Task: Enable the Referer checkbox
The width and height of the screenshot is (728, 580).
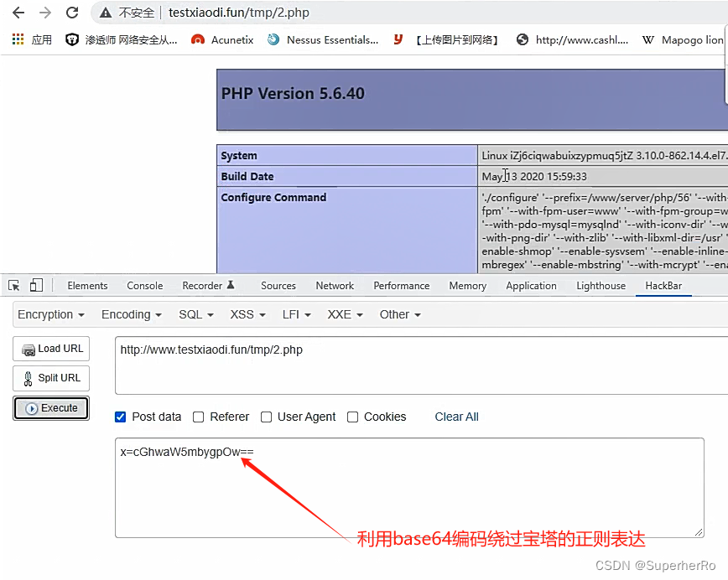Action: pyautogui.click(x=198, y=417)
